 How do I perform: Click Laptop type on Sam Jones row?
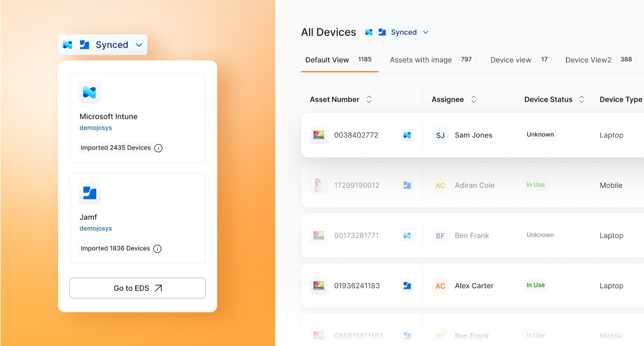click(x=611, y=135)
